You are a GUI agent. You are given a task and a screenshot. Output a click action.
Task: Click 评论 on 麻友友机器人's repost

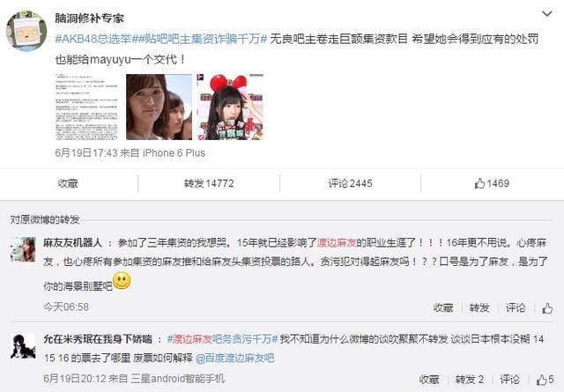[x=516, y=307]
